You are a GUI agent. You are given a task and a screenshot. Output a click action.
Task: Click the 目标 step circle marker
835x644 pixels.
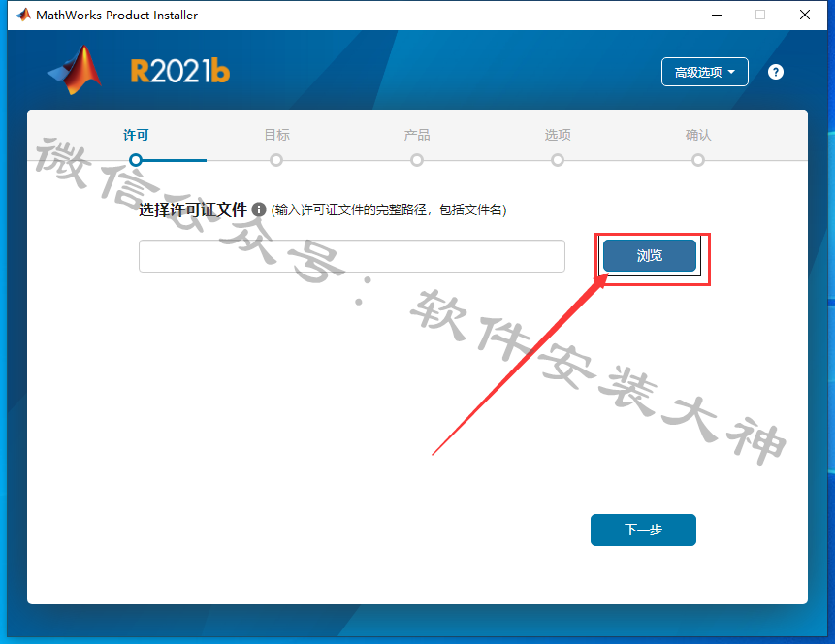276,160
